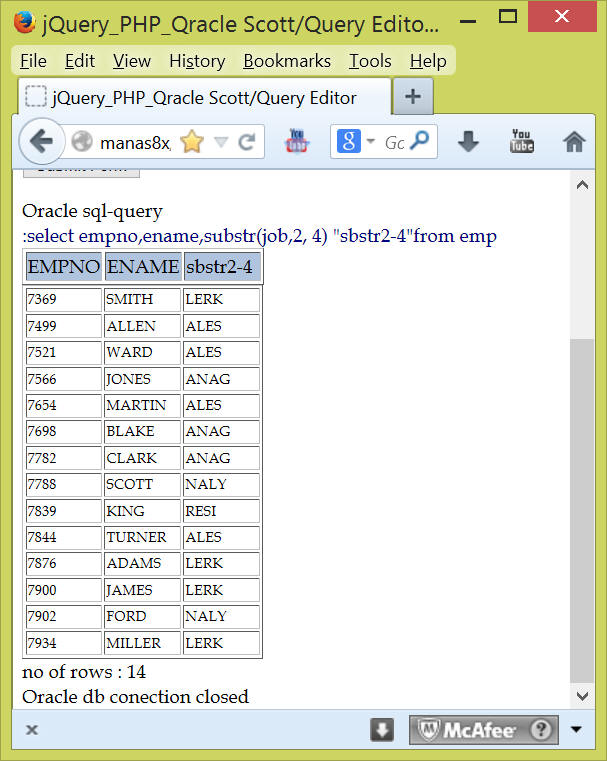Click the MARTIN name cell

pyautogui.click(x=142, y=405)
